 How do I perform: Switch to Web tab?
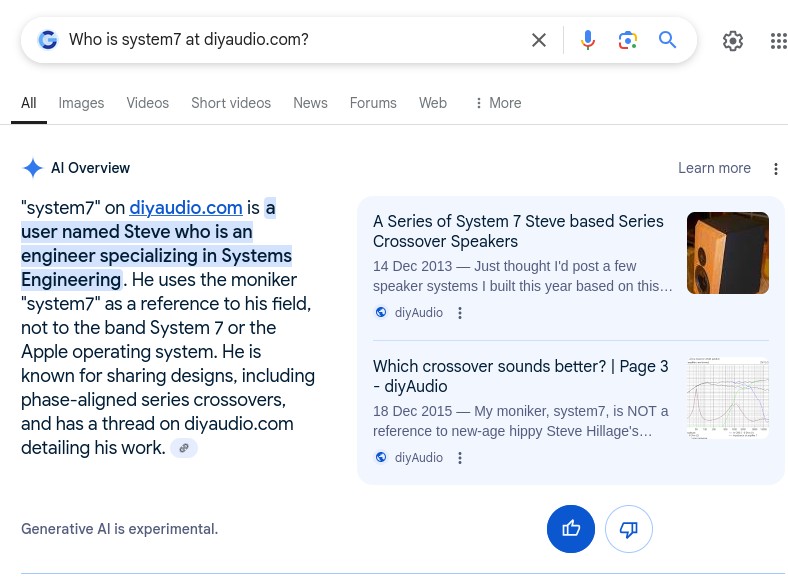pos(433,103)
